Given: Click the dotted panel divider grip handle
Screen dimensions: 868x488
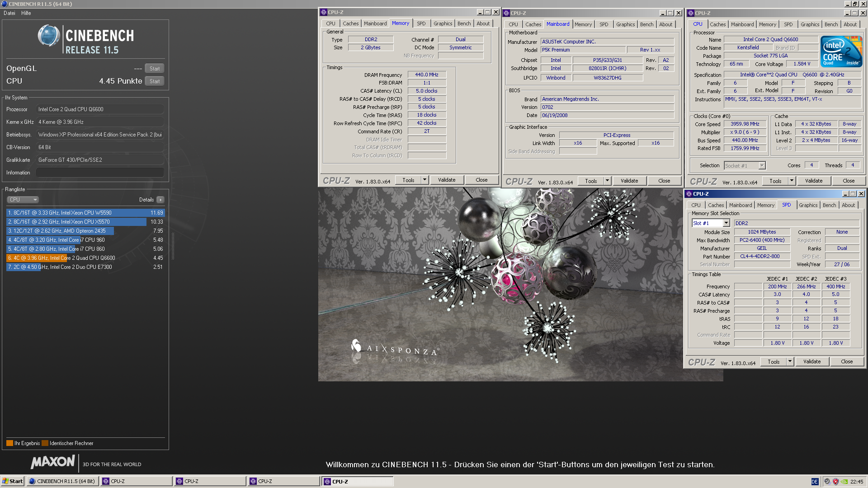Looking at the screenshot, I should [172, 246].
